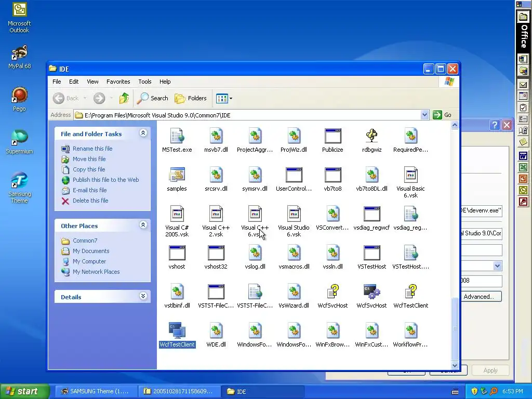Open the samples folder icon
The width and height of the screenshot is (532, 399).
click(177, 175)
